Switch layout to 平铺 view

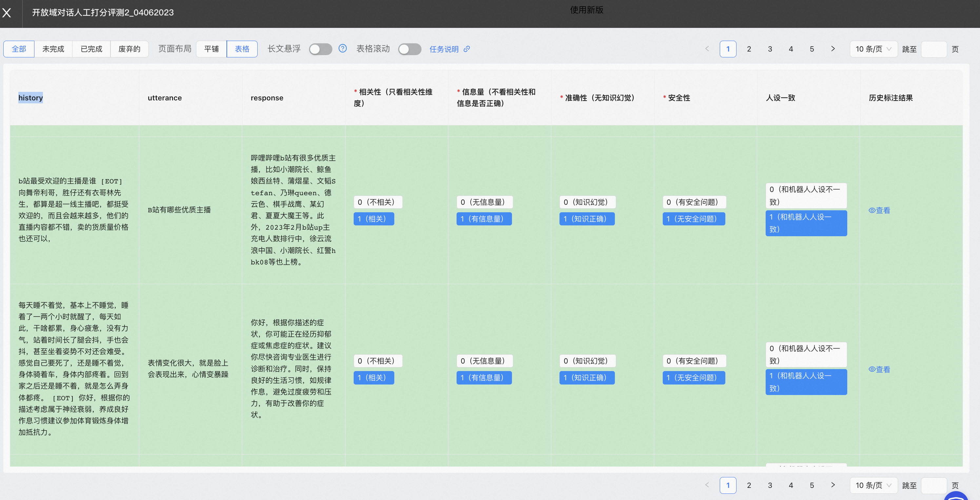211,49
